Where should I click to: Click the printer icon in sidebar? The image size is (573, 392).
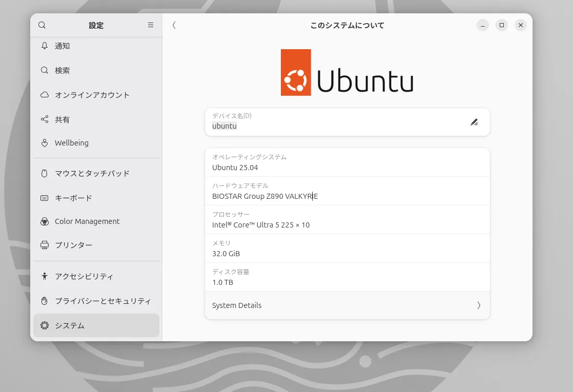tap(45, 245)
